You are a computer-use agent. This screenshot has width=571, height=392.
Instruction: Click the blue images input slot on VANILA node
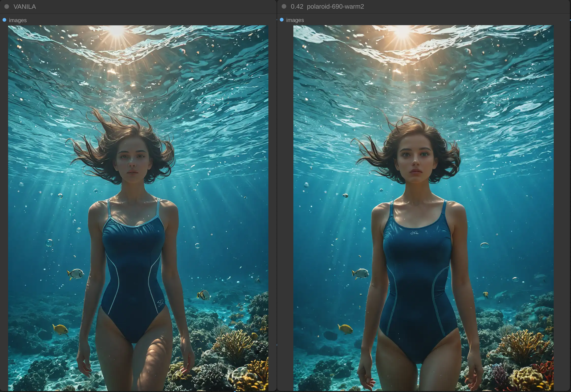click(4, 20)
